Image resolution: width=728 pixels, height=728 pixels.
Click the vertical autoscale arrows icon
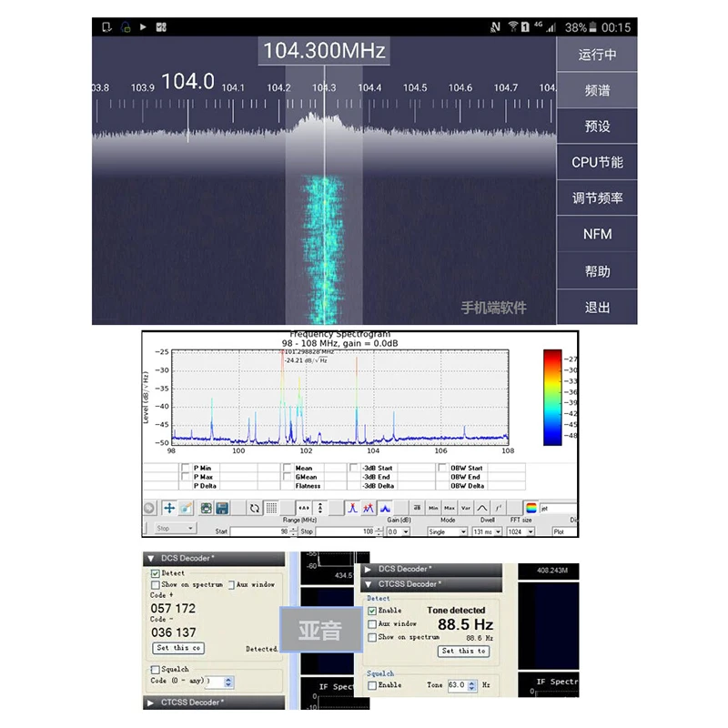(x=320, y=508)
